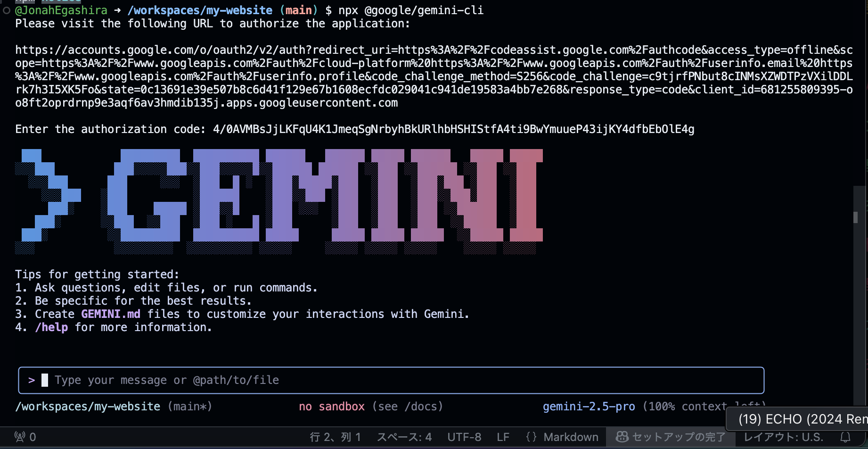Click the GEMINI.md filename in tips
The height and width of the screenshot is (449, 868).
coord(111,314)
